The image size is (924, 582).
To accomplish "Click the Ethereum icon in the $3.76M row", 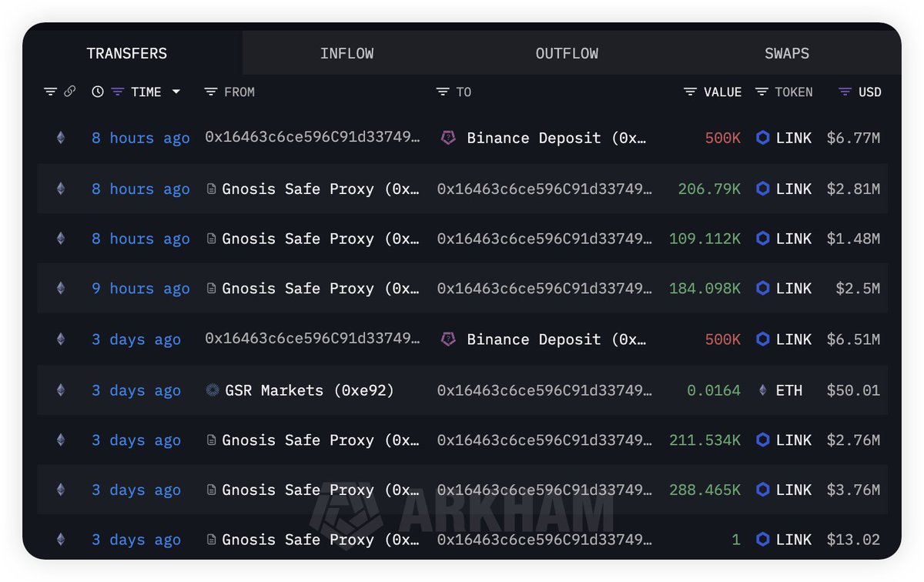I will click(x=61, y=490).
